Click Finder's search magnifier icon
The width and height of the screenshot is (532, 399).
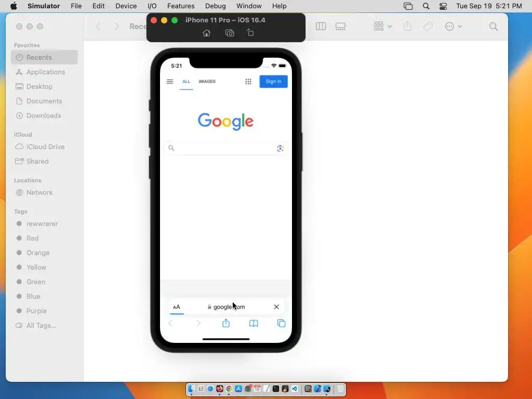[494, 26]
